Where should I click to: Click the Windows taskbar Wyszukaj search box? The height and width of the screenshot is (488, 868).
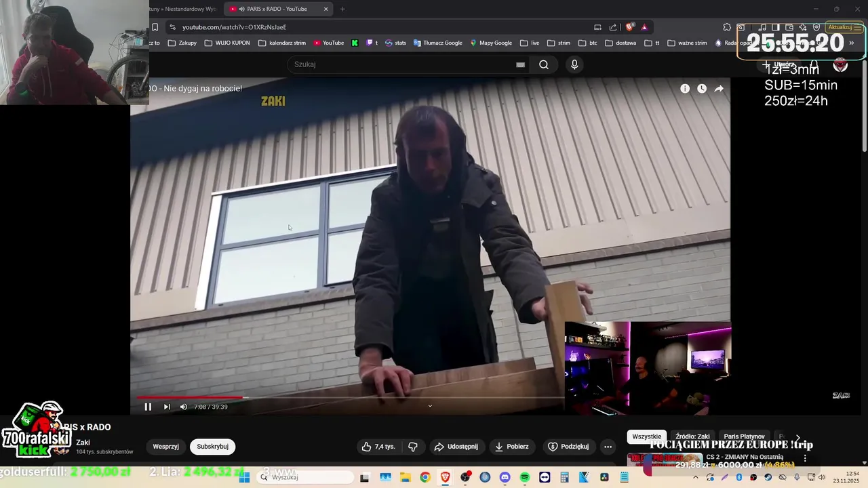pos(305,477)
